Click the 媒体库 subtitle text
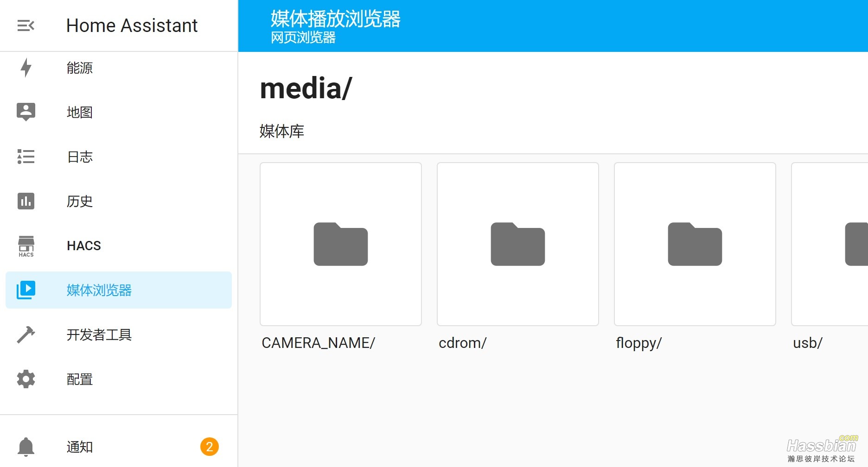Image resolution: width=868 pixels, height=467 pixels. (x=282, y=131)
